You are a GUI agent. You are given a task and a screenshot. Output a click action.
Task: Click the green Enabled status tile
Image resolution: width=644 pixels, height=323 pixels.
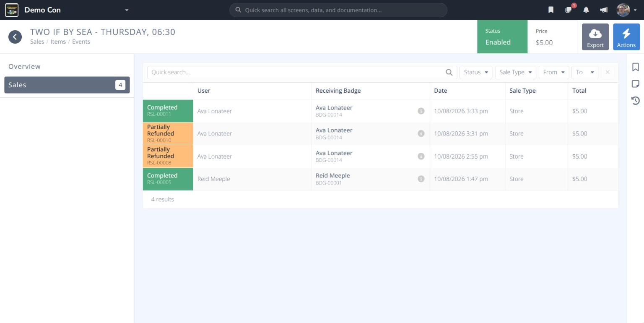tap(502, 37)
